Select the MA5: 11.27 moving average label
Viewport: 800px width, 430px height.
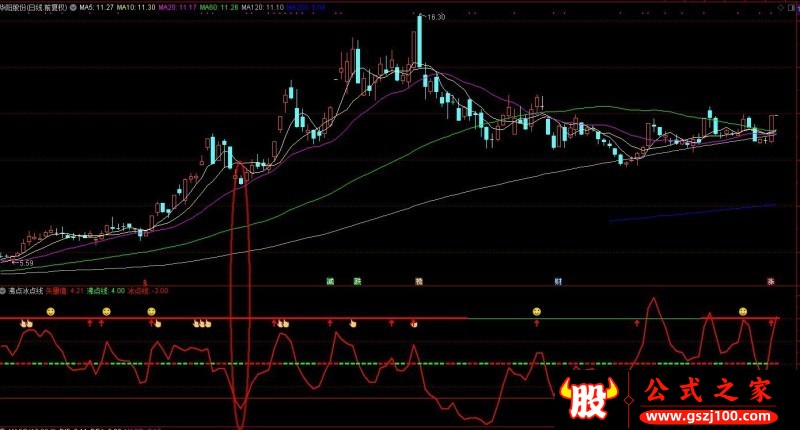pyautogui.click(x=96, y=8)
